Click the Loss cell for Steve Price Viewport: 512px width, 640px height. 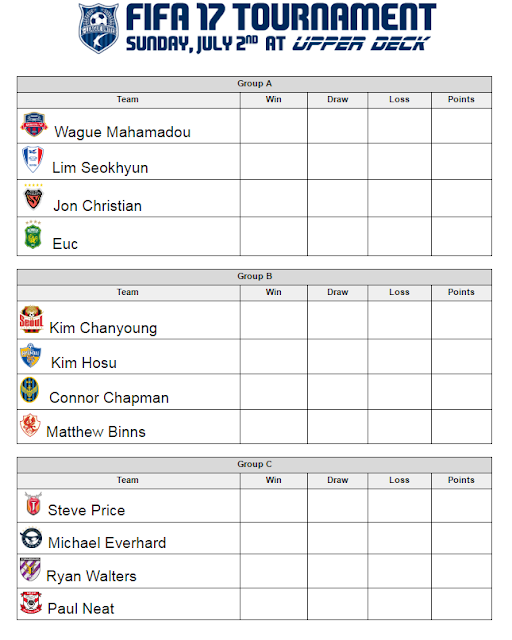pyautogui.click(x=399, y=505)
